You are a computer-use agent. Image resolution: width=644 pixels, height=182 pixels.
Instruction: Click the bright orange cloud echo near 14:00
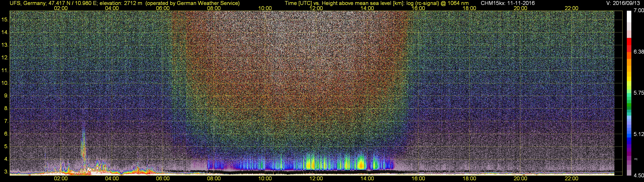(x=361, y=164)
